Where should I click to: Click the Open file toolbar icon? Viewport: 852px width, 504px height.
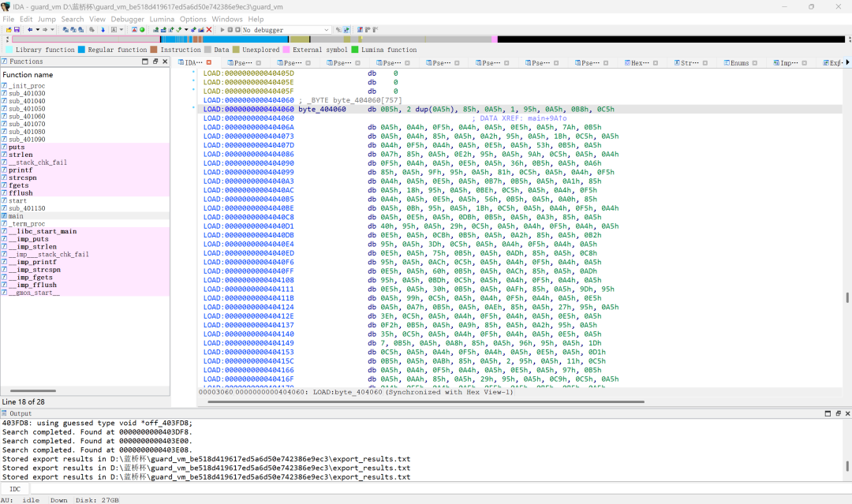click(9, 29)
